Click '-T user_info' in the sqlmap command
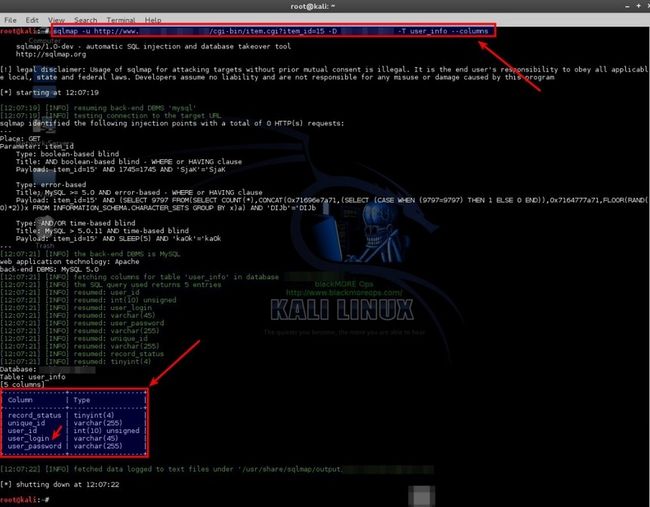 coord(424,31)
